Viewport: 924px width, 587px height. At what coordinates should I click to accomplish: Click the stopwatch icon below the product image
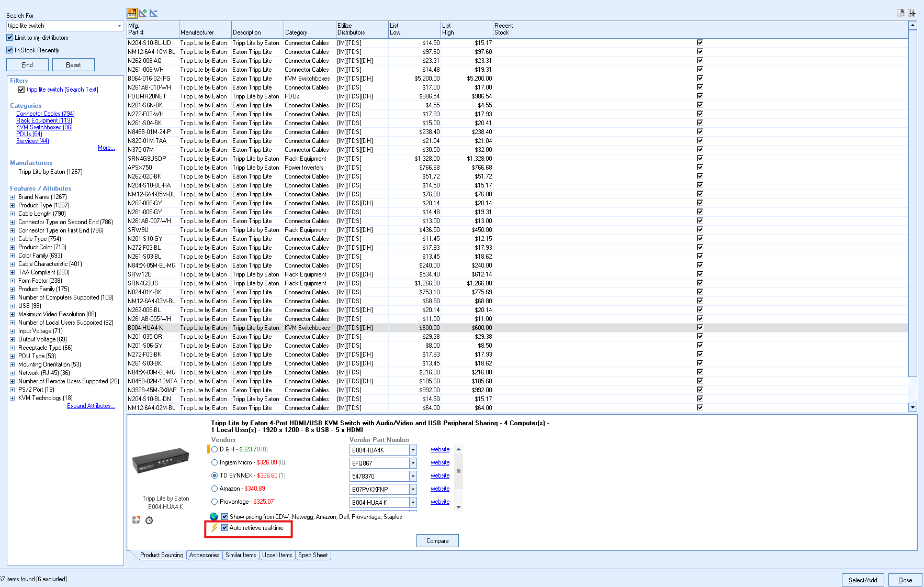click(149, 520)
